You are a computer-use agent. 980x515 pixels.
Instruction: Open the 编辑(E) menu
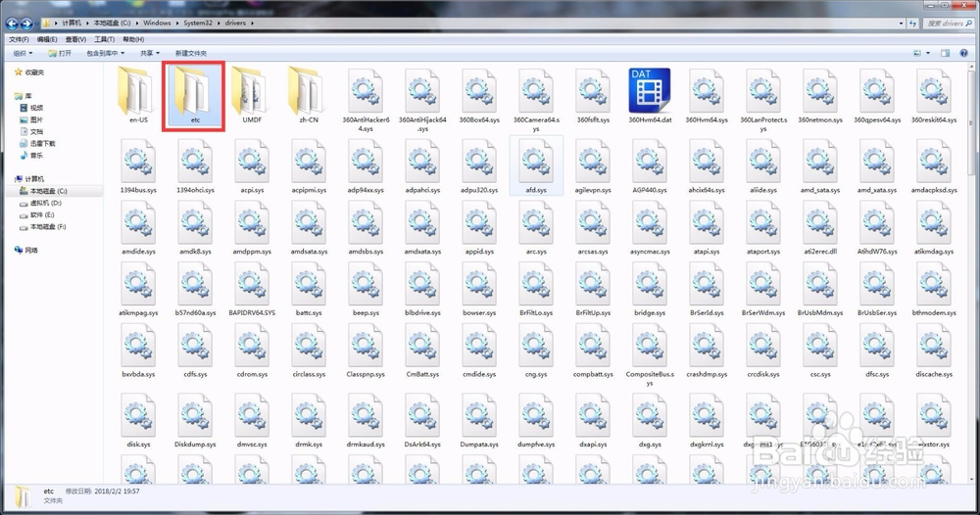(47, 39)
